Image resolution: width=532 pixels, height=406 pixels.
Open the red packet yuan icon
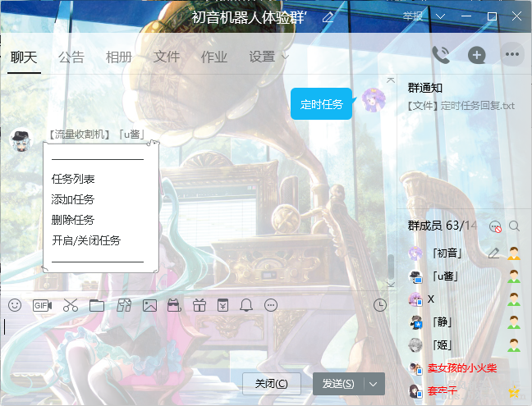[x=223, y=305]
